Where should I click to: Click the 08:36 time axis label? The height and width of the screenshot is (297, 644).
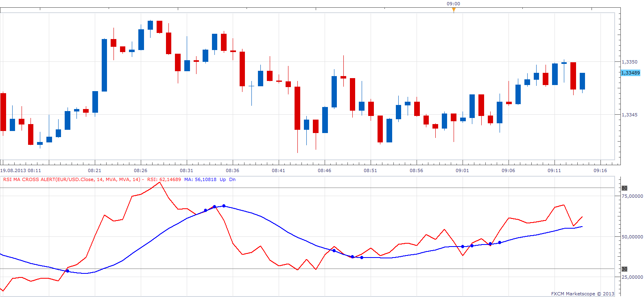232,170
